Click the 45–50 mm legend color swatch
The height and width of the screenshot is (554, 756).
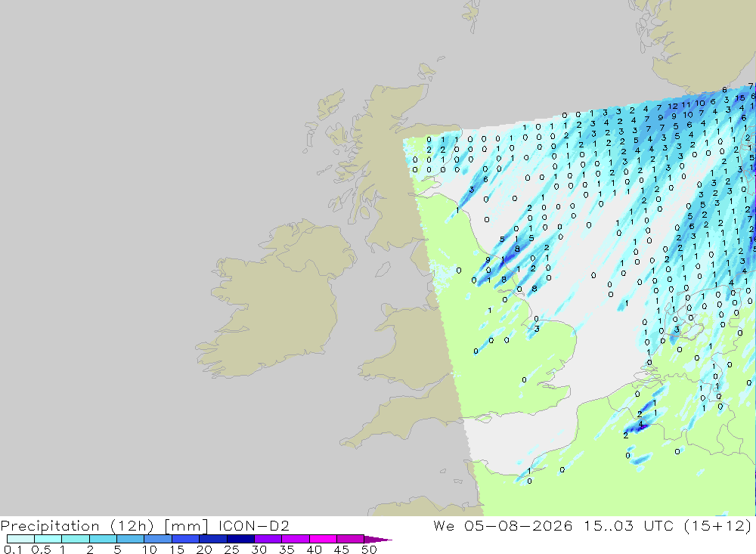point(350,539)
